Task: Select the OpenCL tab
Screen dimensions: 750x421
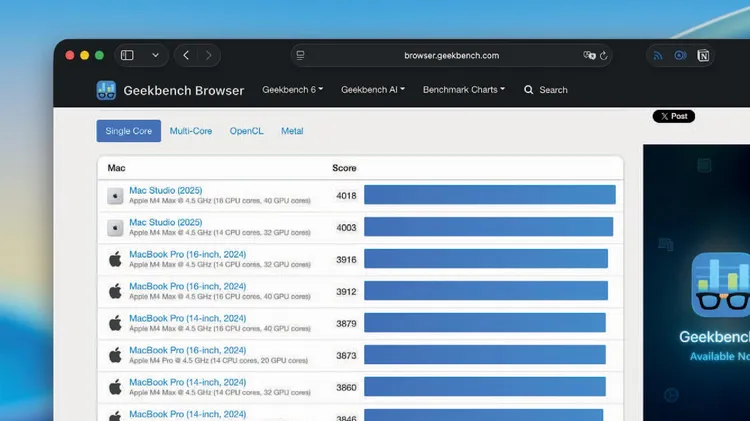Action: [x=246, y=131]
